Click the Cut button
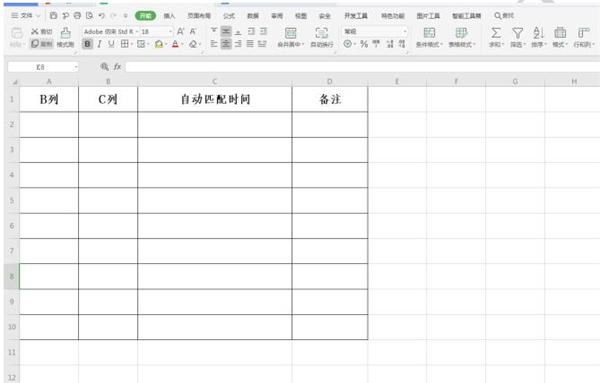The width and height of the screenshot is (600, 383). coord(42,31)
